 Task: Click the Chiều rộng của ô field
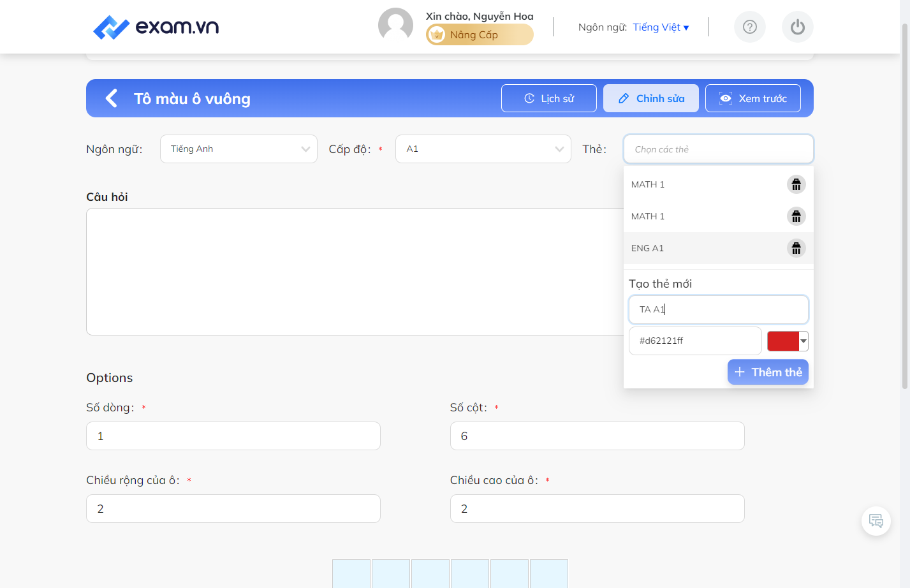pyautogui.click(x=233, y=509)
